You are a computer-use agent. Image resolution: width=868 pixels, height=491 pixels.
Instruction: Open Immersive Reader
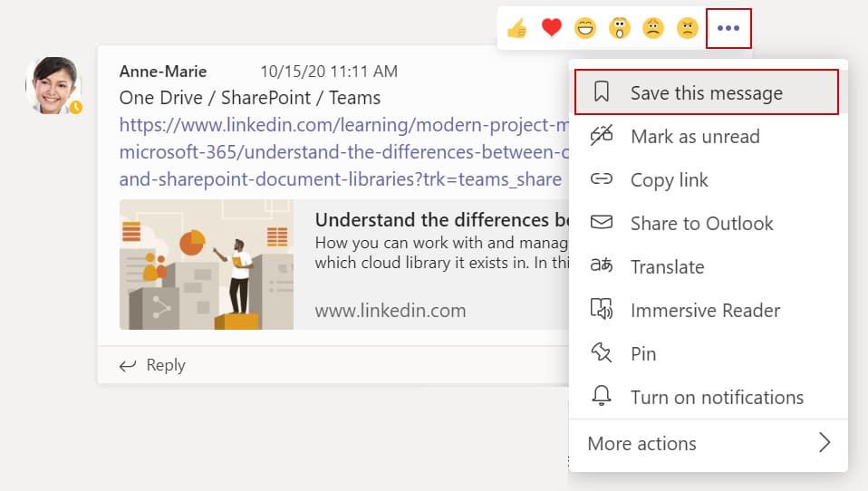708,310
